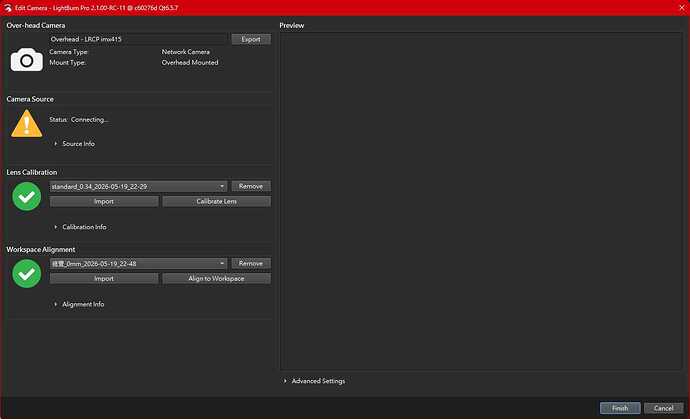
Task: Close the Edit Camera window
Action: click(x=682, y=7)
